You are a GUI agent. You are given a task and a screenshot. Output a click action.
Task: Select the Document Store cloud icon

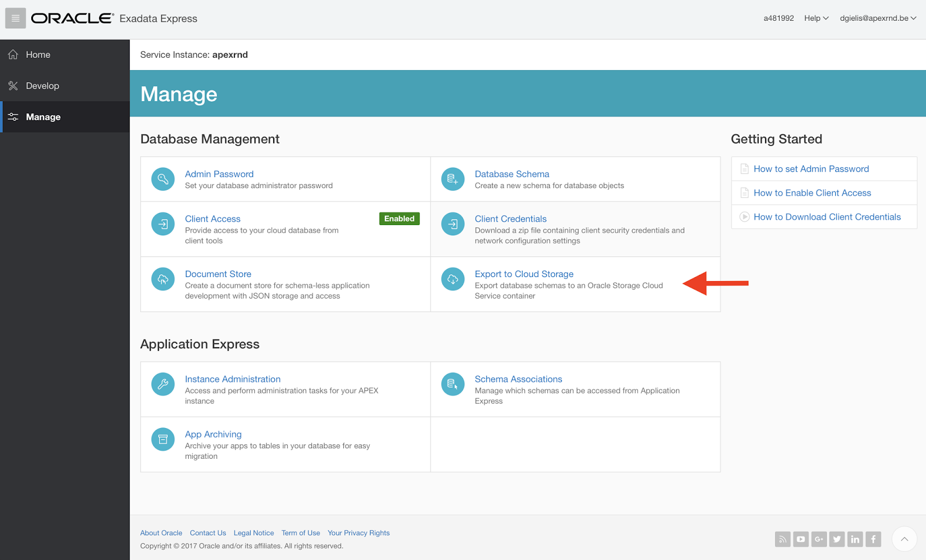[x=163, y=279]
